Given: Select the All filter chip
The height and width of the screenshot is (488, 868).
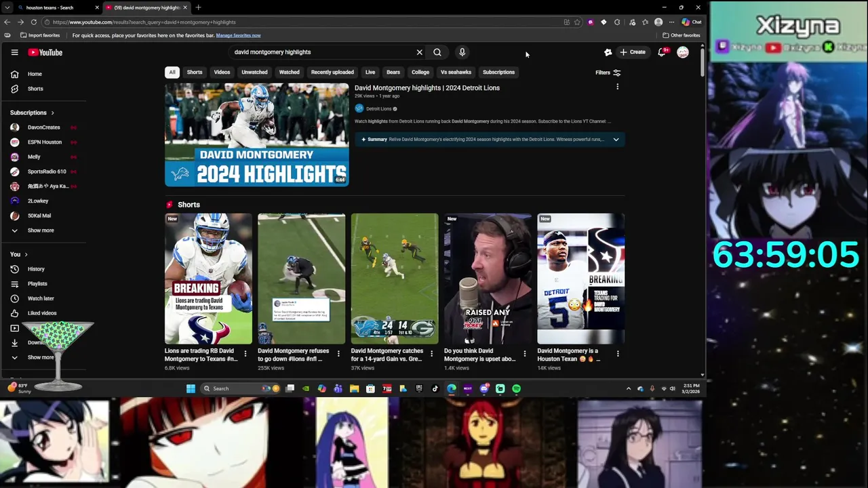Looking at the screenshot, I should (172, 72).
